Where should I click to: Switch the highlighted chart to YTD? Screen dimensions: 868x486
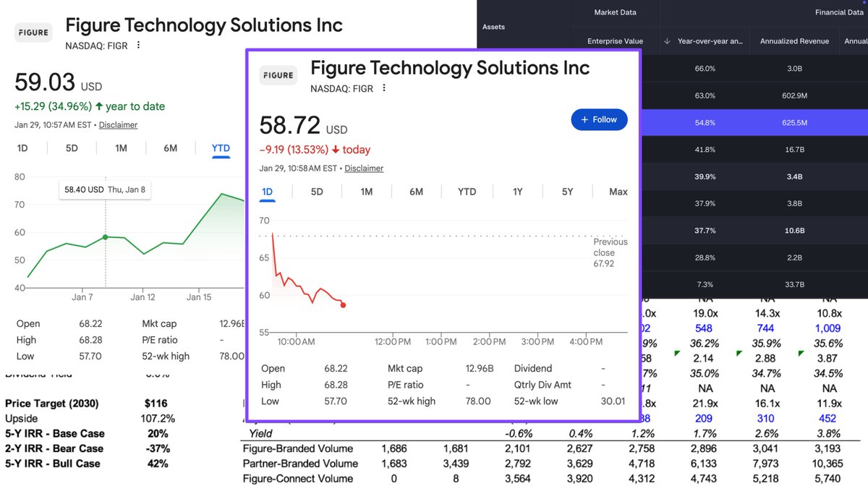coord(467,192)
